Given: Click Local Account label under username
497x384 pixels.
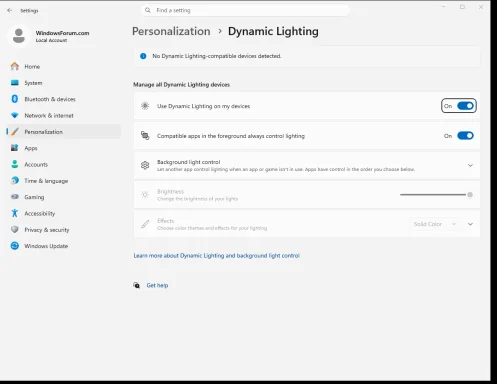Looking at the screenshot, I should click(x=51, y=40).
